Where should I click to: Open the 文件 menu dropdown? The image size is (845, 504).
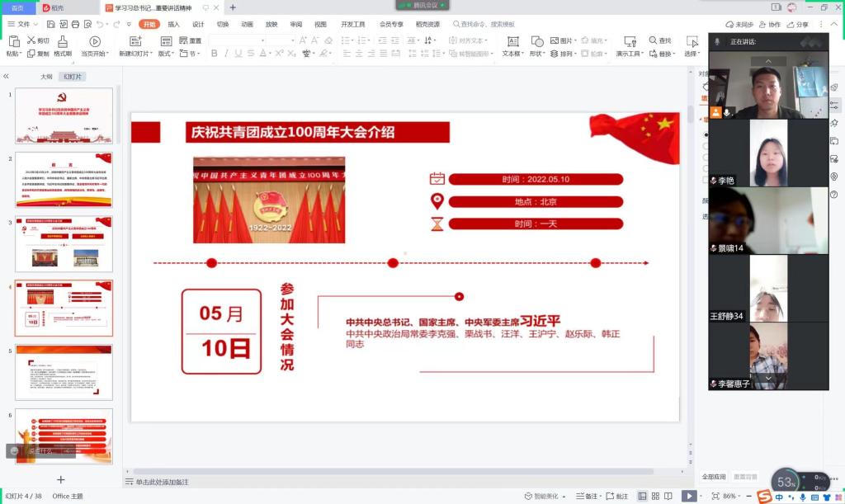(x=23, y=25)
